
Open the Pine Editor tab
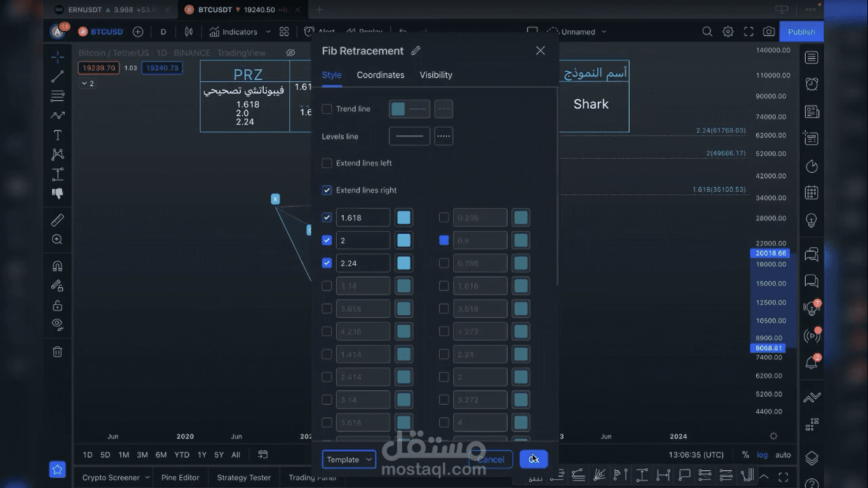180,477
